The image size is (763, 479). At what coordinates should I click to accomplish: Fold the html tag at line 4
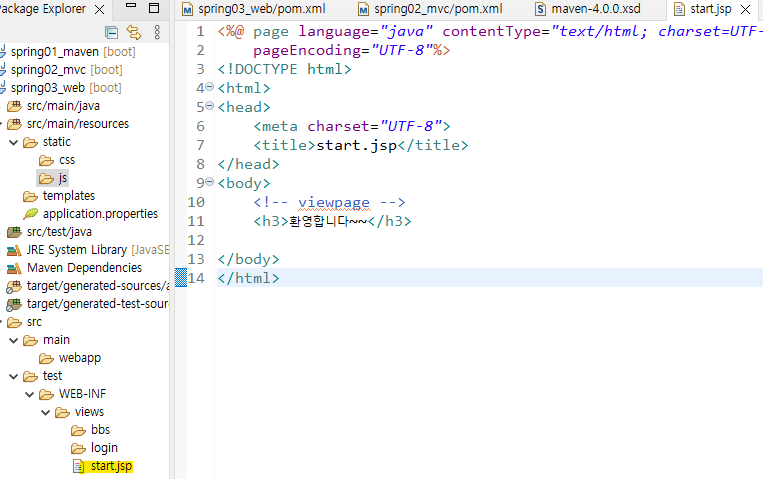tap(209, 87)
